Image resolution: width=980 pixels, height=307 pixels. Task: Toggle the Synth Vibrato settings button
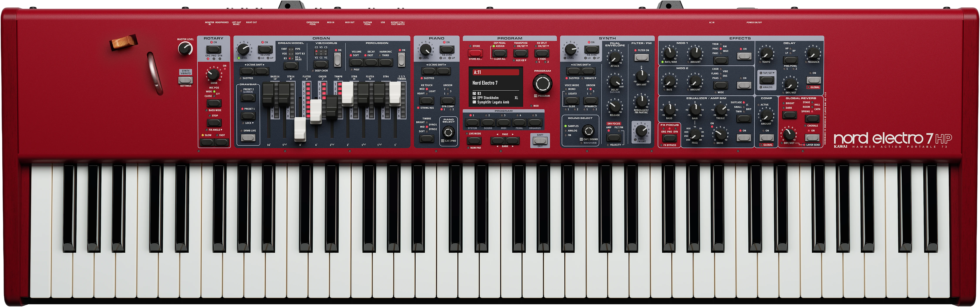click(185, 80)
